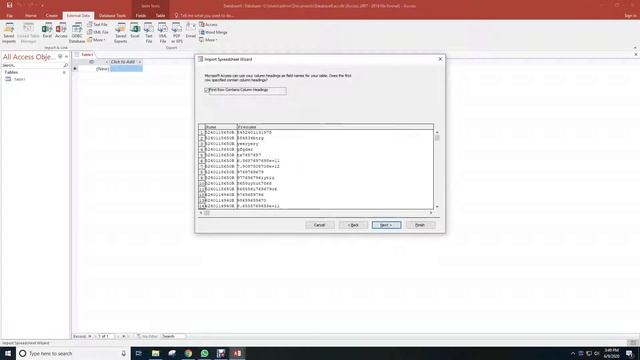This screenshot has width=640, height=360.
Task: Export as PDF or XPS
Action: click(176, 33)
